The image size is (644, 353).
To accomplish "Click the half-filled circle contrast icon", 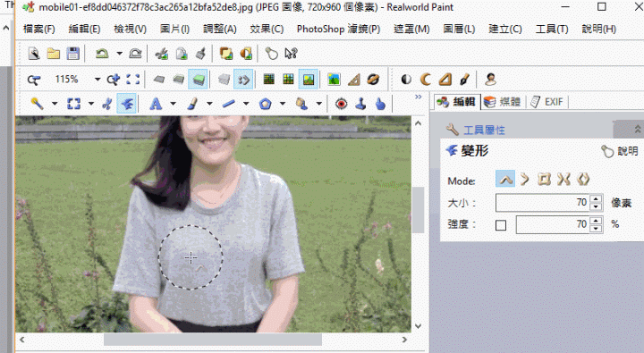I will (406, 80).
